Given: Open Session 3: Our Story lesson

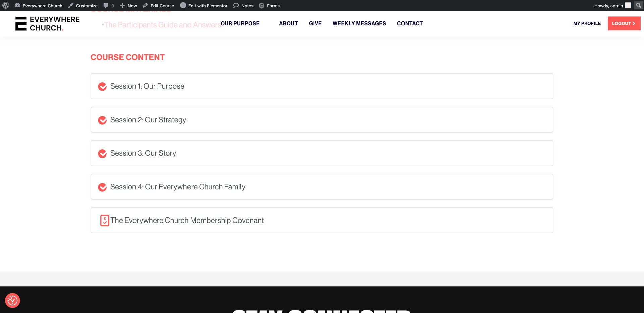Looking at the screenshot, I should 322,153.
